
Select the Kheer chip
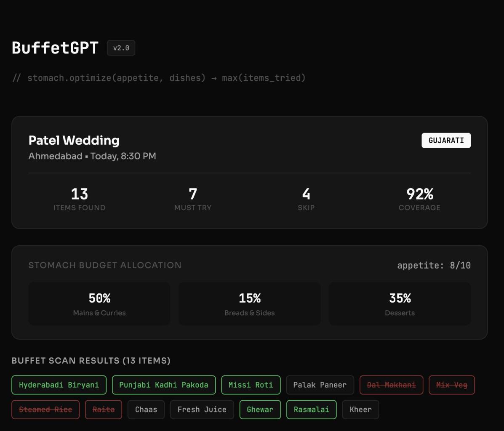pos(360,410)
